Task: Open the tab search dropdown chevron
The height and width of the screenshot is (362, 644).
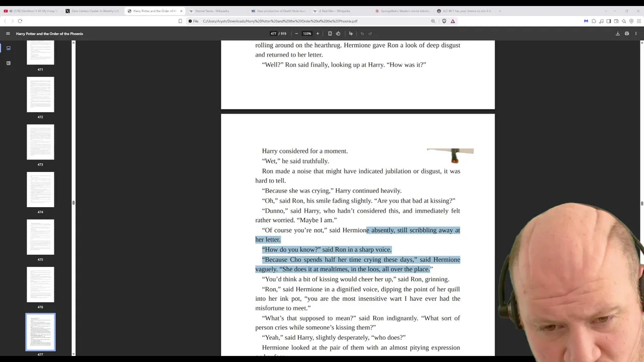Action: (606, 11)
